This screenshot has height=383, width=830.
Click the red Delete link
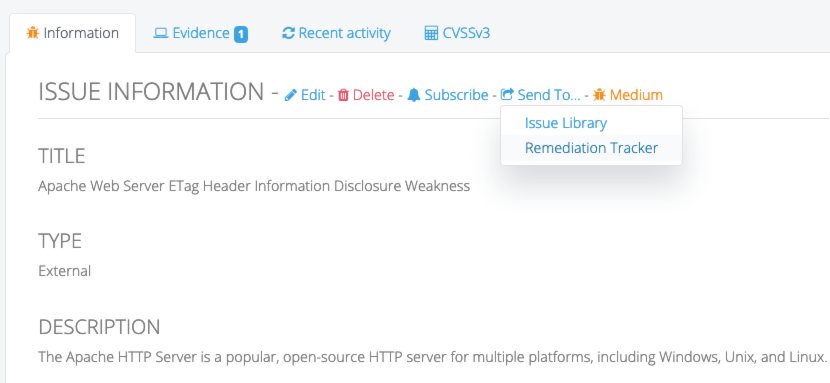coord(366,95)
